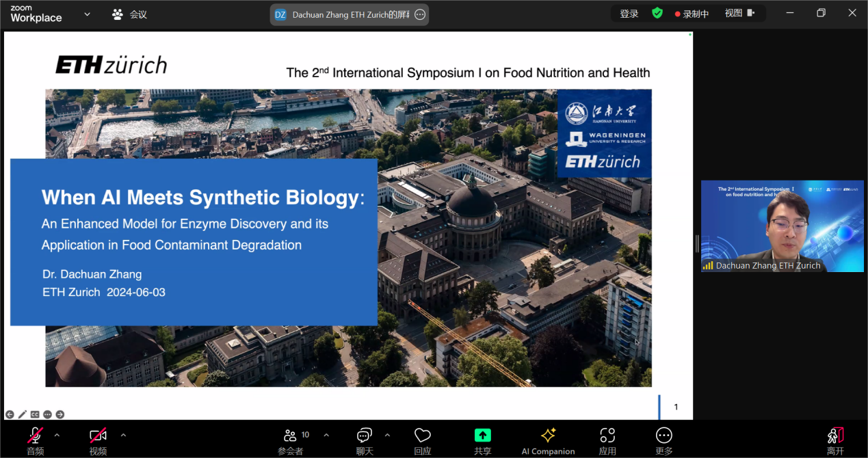Turn on the video camera
This screenshot has height=458, width=868.
[x=98, y=436]
